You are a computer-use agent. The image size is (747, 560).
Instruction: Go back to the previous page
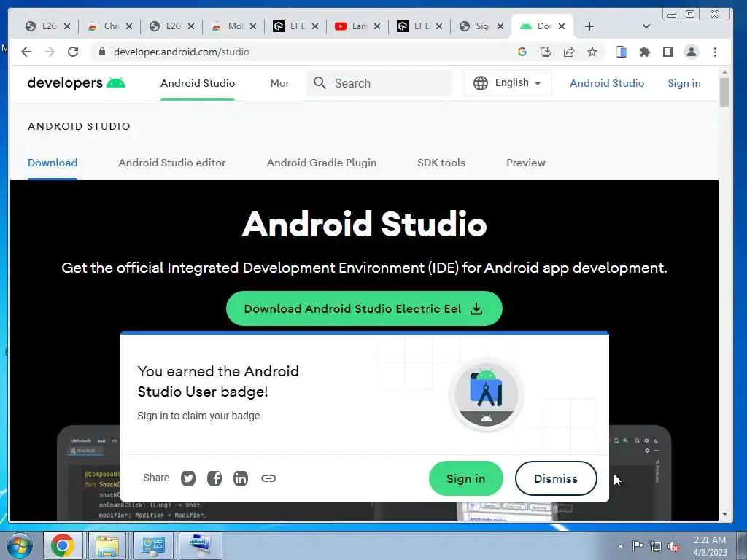pyautogui.click(x=26, y=52)
